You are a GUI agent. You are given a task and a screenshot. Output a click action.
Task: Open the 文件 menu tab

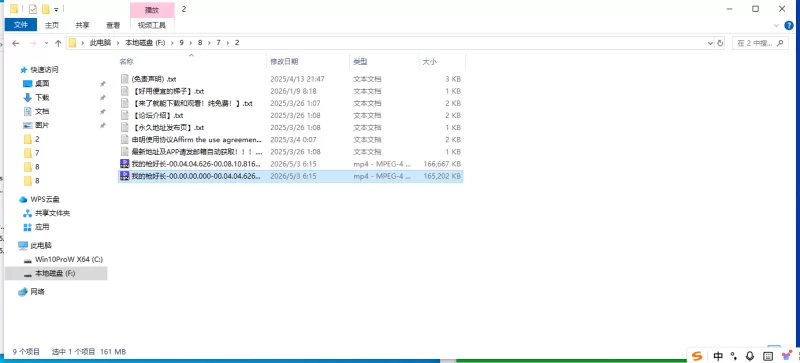(20, 25)
